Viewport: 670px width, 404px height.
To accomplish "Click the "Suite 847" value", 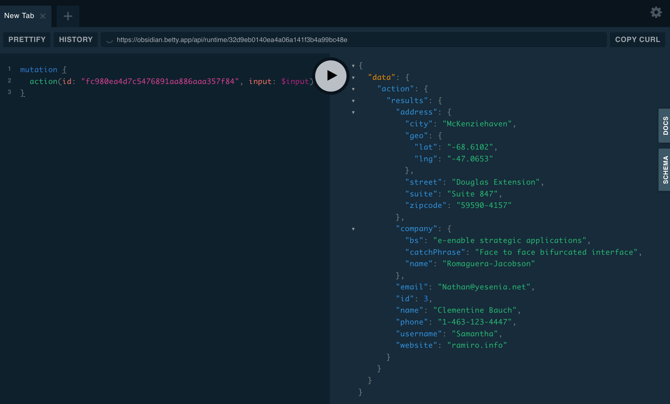I will click(472, 194).
